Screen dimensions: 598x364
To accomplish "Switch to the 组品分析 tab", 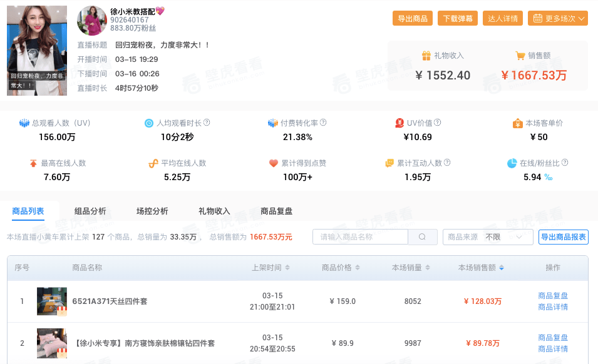I will click(90, 211).
